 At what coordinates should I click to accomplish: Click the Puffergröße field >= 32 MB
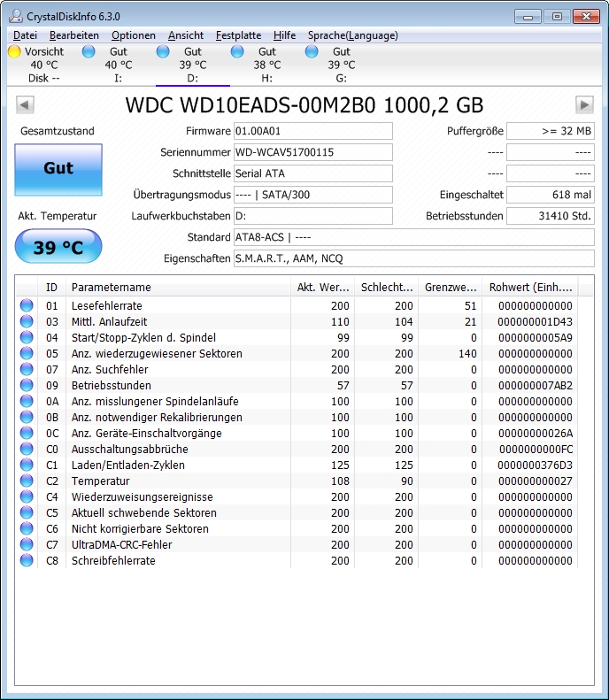click(551, 131)
